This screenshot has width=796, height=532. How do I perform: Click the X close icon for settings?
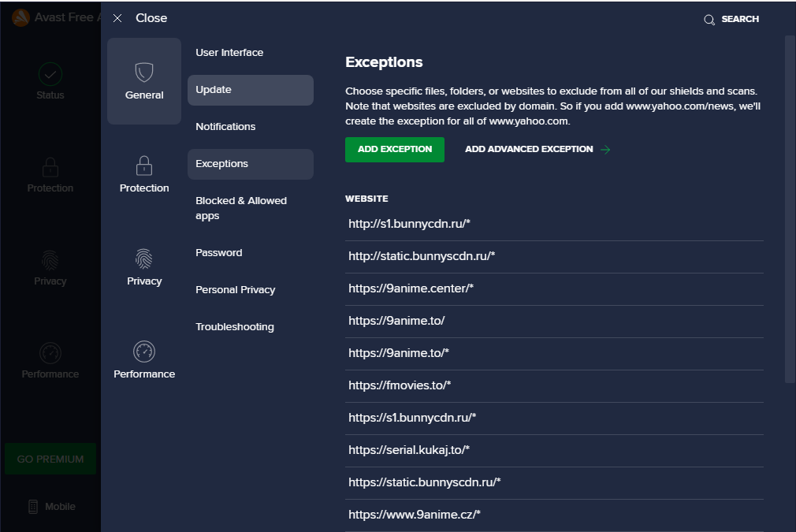point(117,18)
